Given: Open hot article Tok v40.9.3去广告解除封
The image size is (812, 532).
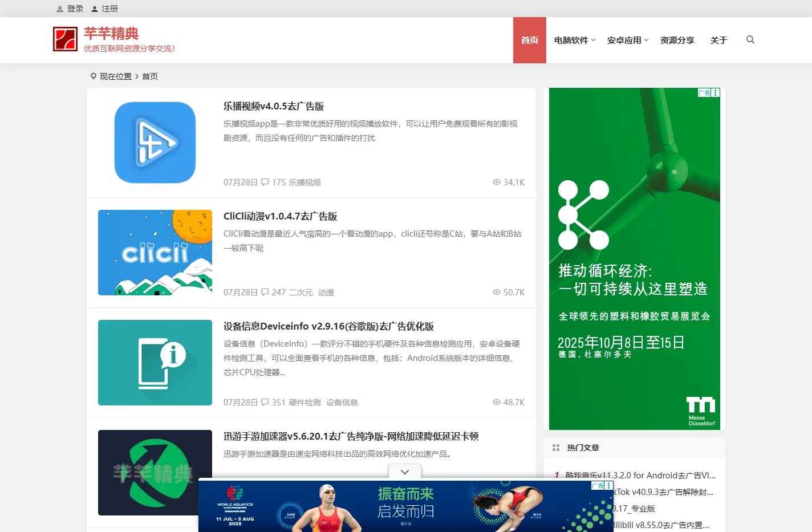Looking at the screenshot, I should click(664, 492).
